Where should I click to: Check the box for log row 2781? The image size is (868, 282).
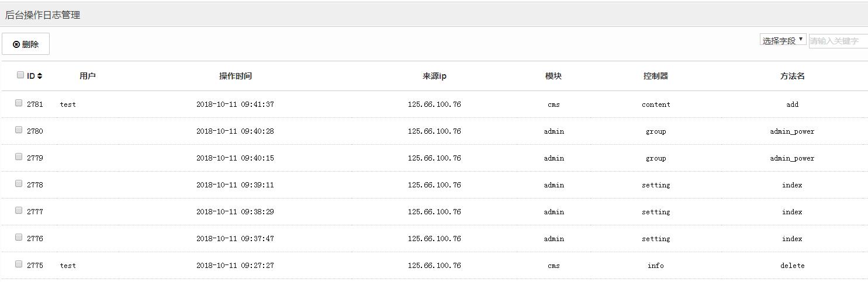19,103
